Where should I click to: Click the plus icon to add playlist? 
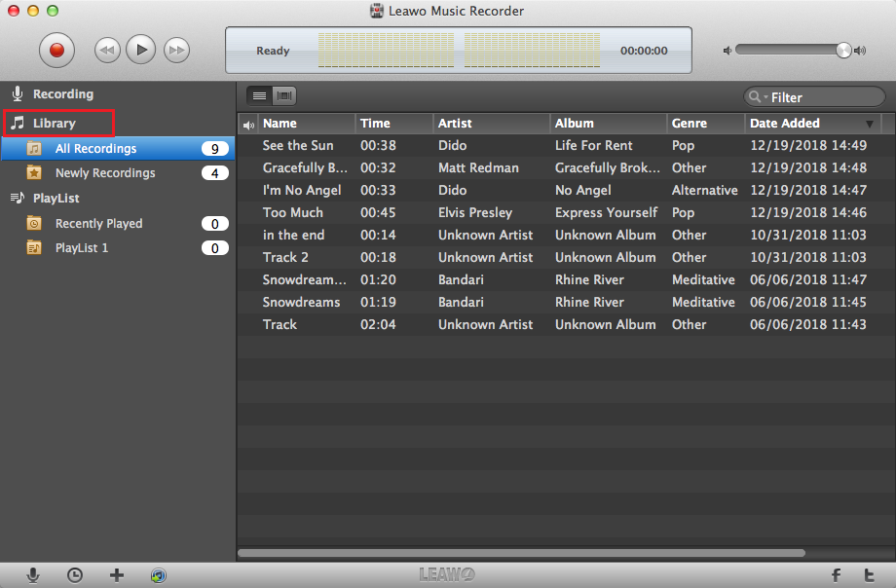[x=117, y=575]
